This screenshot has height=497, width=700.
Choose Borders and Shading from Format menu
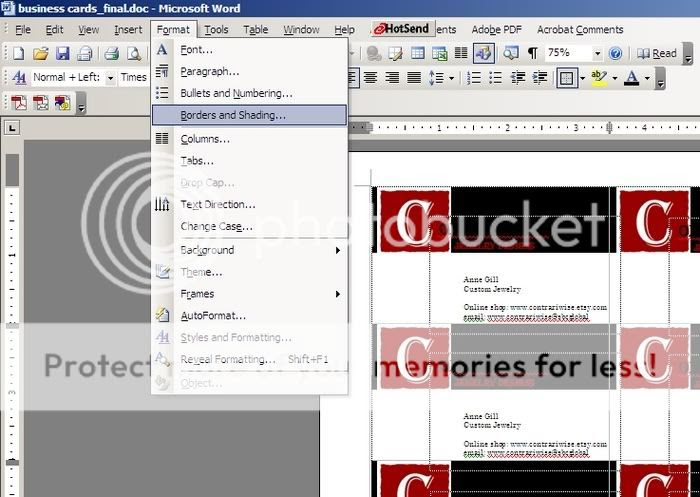pos(249,115)
